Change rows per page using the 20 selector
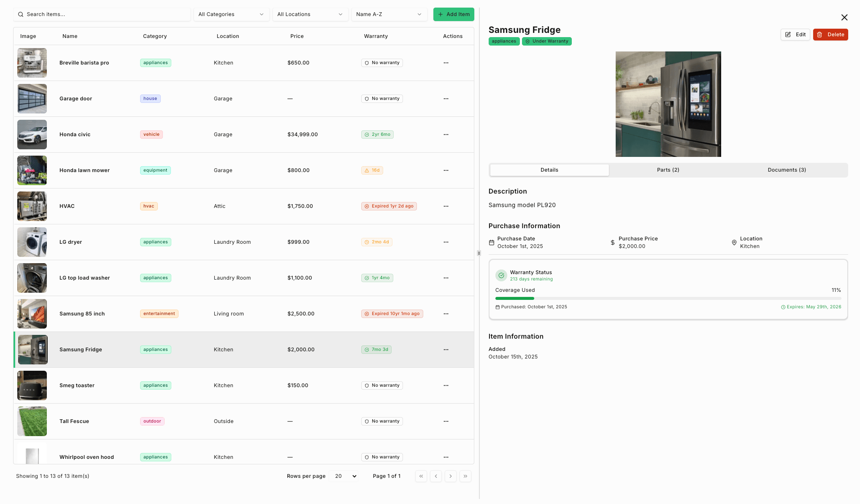The width and height of the screenshot is (860, 504). tap(343, 476)
